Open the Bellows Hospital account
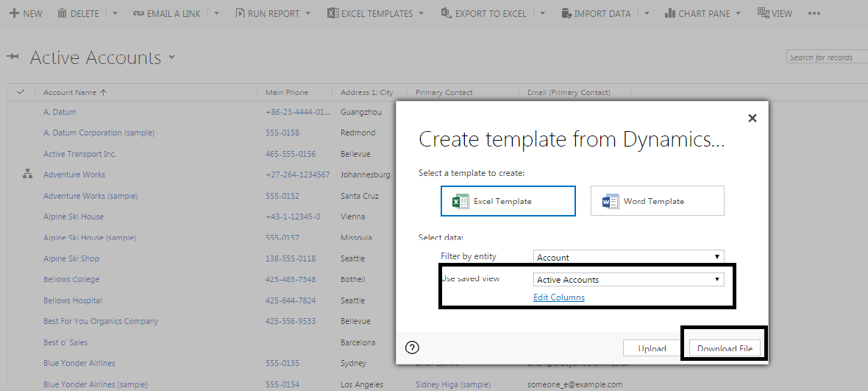The height and width of the screenshot is (391, 868). 73,300
